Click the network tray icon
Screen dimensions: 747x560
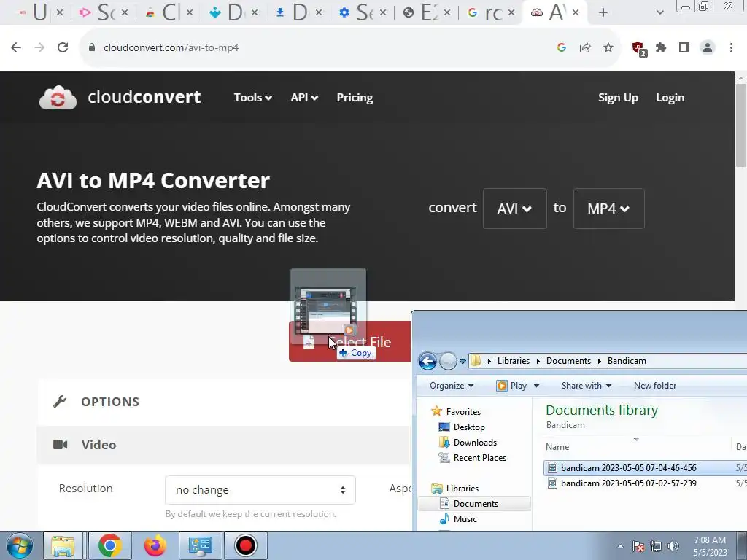[x=656, y=546]
